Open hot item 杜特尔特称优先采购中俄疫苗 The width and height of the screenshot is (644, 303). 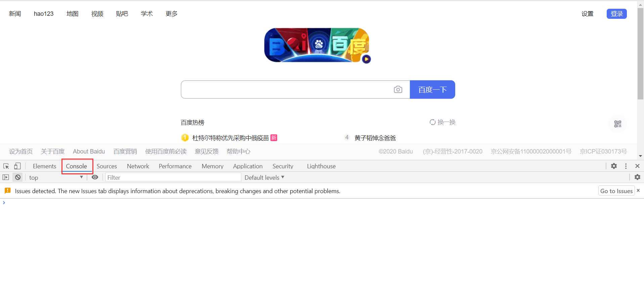click(231, 138)
